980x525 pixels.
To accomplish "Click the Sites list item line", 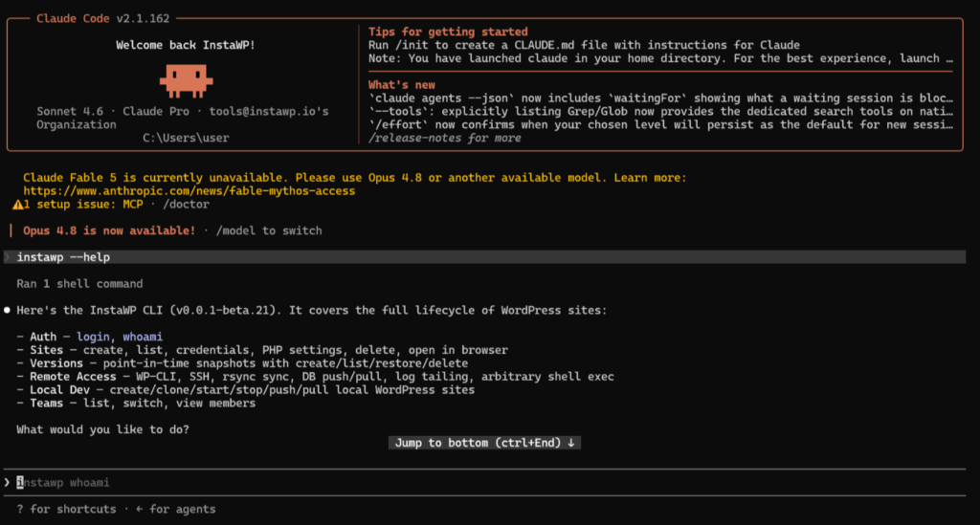I will pyautogui.click(x=262, y=350).
